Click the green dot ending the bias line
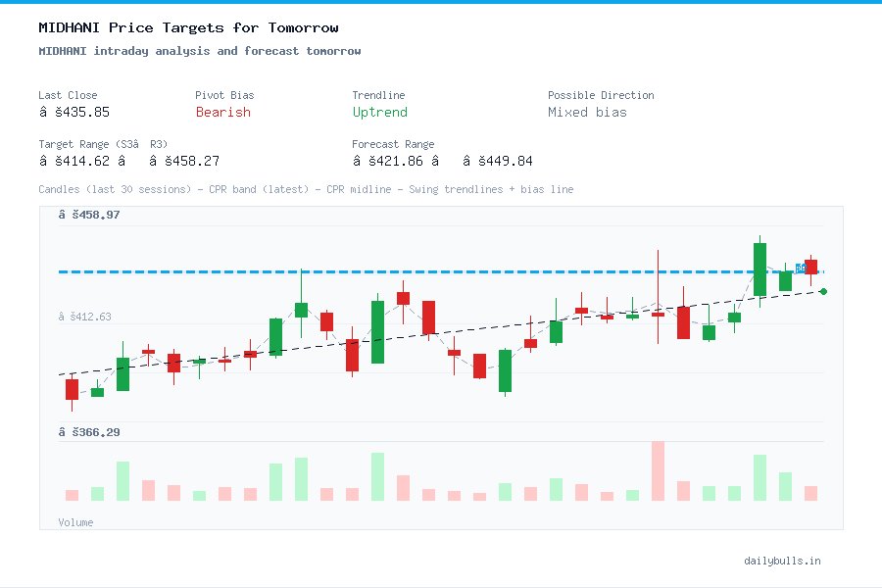This screenshot has height=588, width=882. tap(823, 291)
